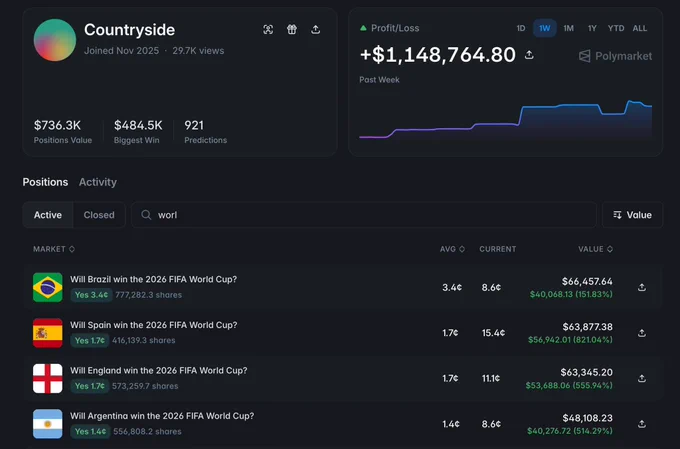The height and width of the screenshot is (449, 680).
Task: Click the green up-triangle beside Profit/Loss
Action: pyautogui.click(x=363, y=28)
